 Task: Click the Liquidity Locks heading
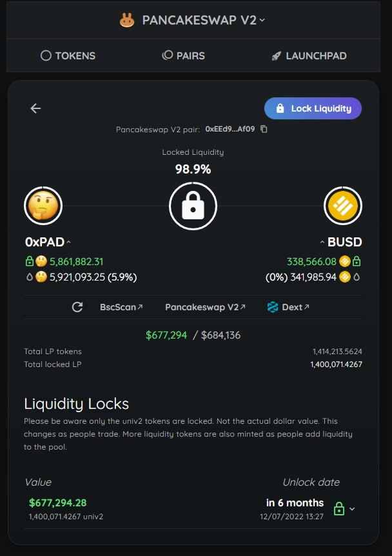[x=77, y=404]
